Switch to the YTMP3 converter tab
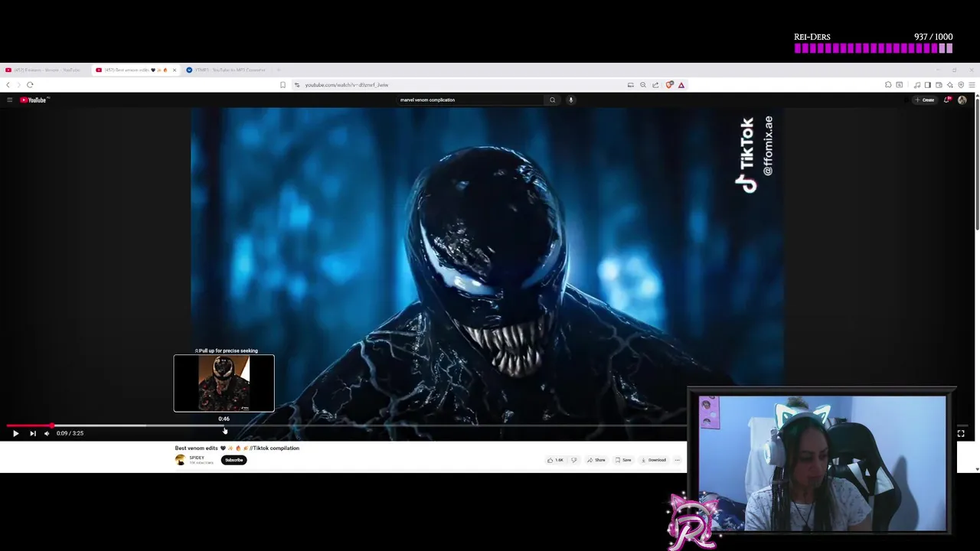 227,70
